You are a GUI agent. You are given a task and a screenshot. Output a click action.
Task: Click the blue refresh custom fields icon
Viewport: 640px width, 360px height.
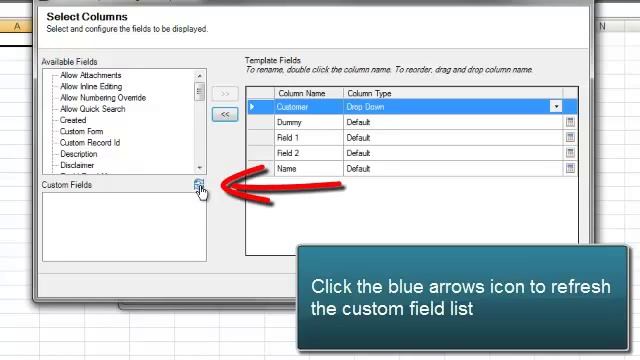pos(199,184)
